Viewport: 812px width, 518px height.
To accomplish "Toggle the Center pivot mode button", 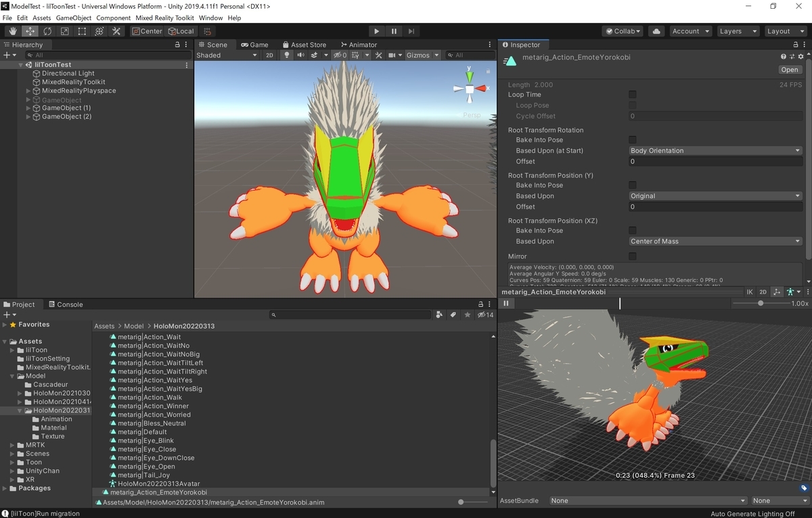I will tap(147, 31).
